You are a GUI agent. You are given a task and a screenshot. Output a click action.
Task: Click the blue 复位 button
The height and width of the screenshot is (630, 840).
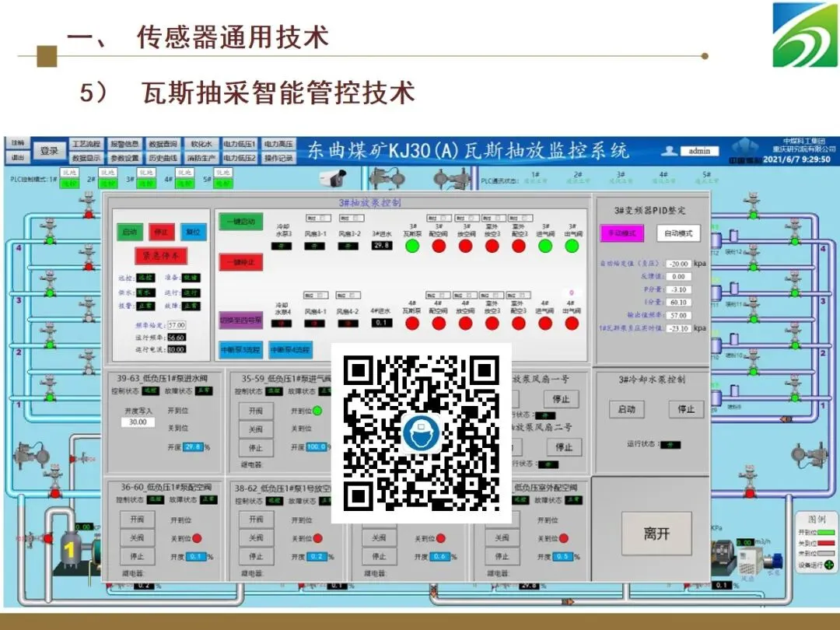pos(194,232)
